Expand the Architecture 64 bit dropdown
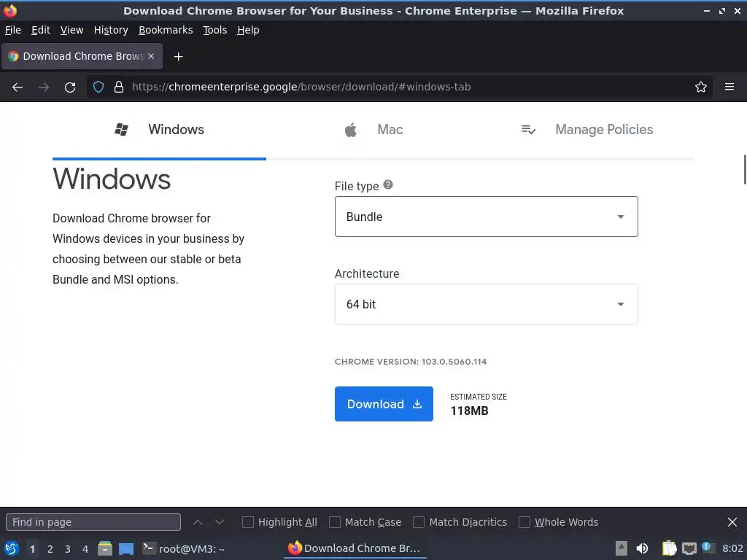Viewport: 747px width, 560px height. [487, 304]
